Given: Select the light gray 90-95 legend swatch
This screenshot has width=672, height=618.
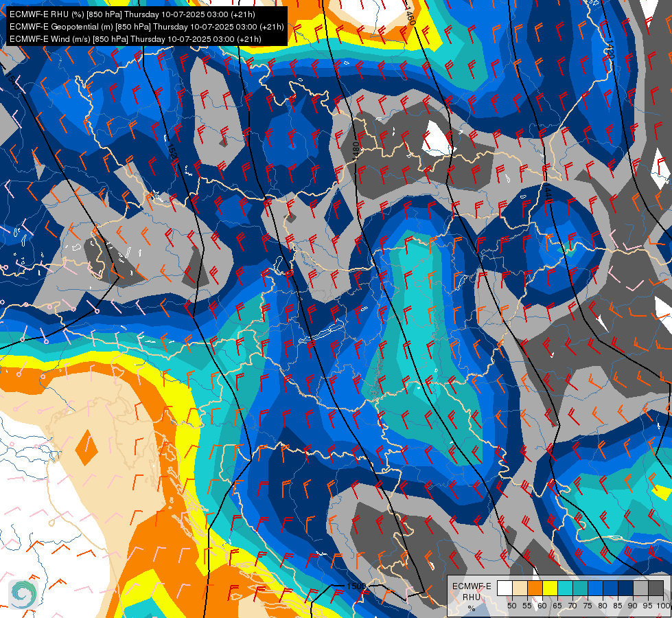Looking at the screenshot, I should tap(640, 588).
